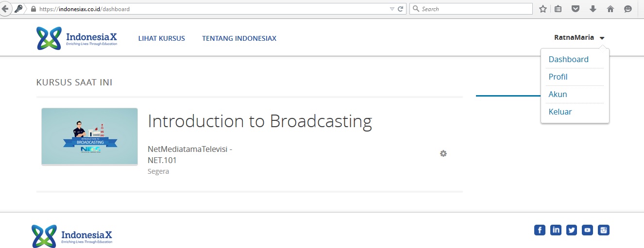Image resolution: width=644 pixels, height=248 pixels.
Task: Click the browser back arrow button
Action: tap(5, 9)
